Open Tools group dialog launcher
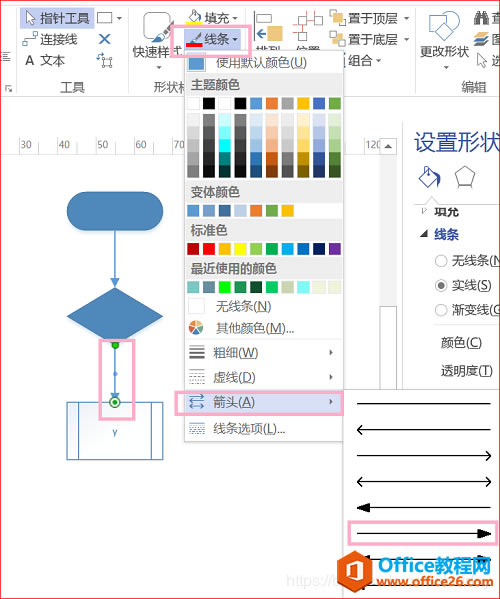The height and width of the screenshot is (599, 500). [8, 89]
